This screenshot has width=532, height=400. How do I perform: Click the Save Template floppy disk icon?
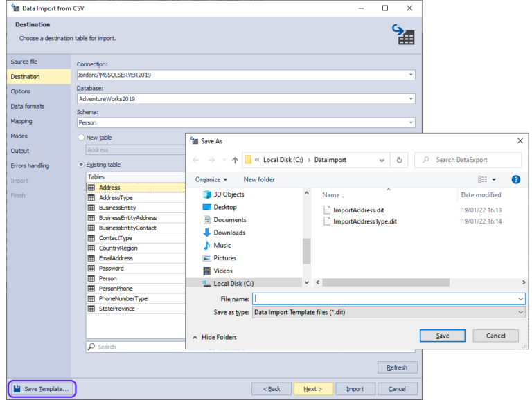pos(17,388)
